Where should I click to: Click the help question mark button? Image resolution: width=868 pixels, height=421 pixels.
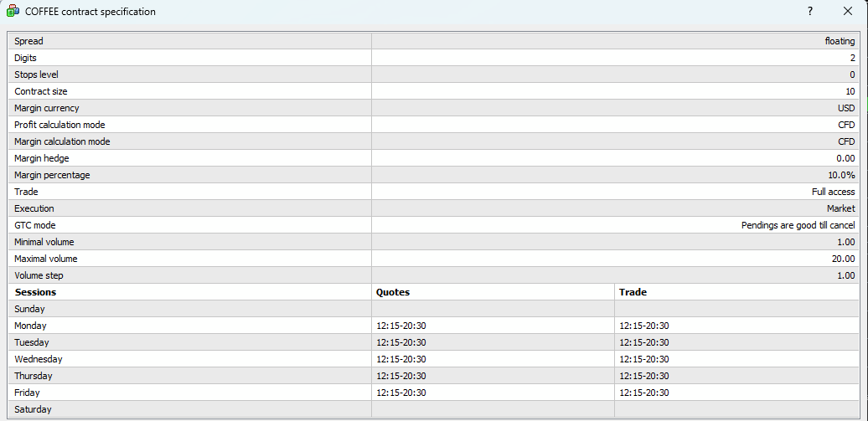point(809,12)
